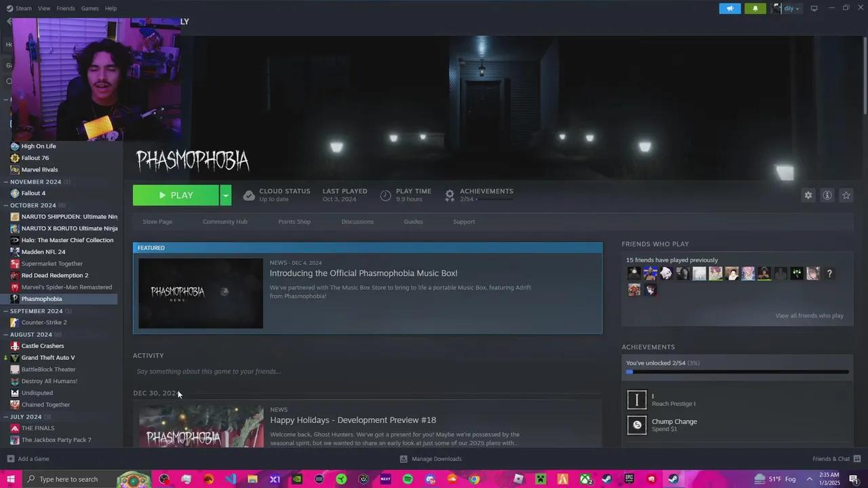Launch Phasmophobia with the Play button
868x488 pixels.
[x=176, y=195]
